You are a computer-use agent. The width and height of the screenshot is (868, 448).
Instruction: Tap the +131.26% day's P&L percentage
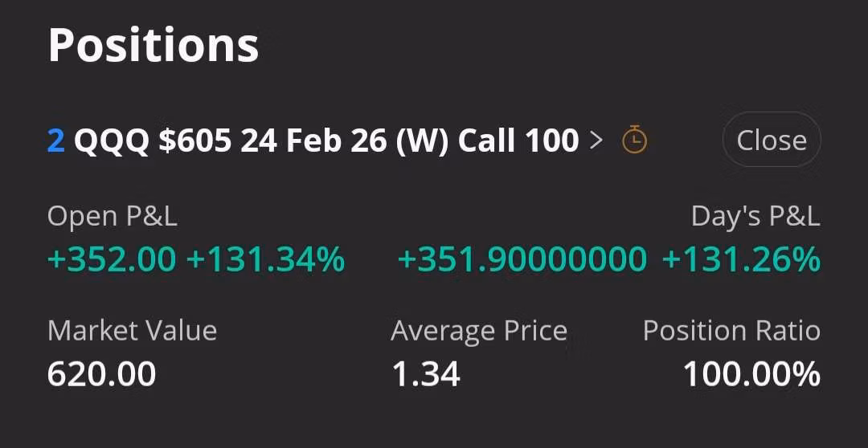[x=740, y=259]
